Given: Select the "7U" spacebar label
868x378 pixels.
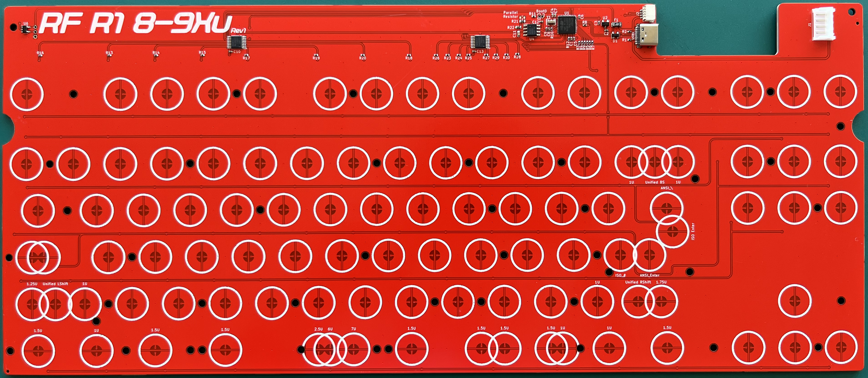Looking at the screenshot, I should pyautogui.click(x=353, y=329).
